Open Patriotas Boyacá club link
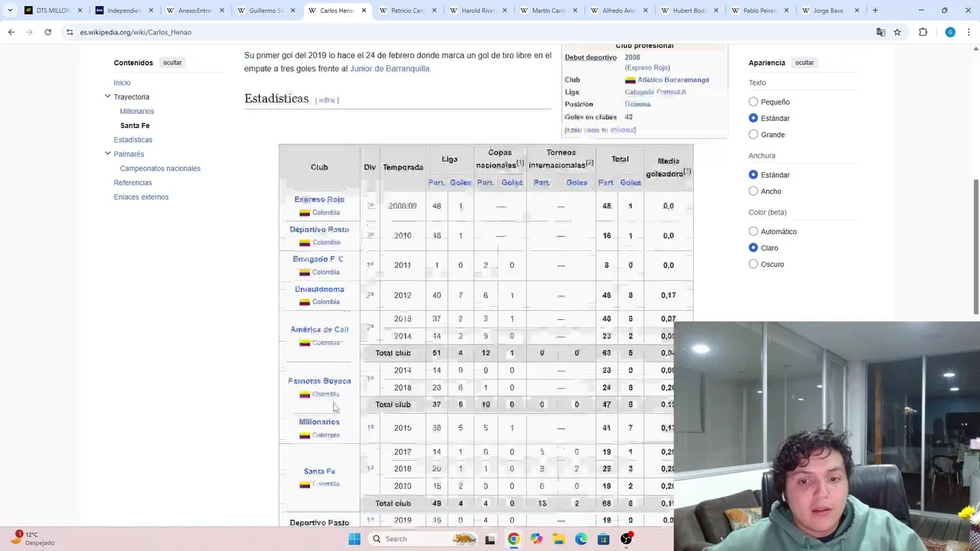 319,381
